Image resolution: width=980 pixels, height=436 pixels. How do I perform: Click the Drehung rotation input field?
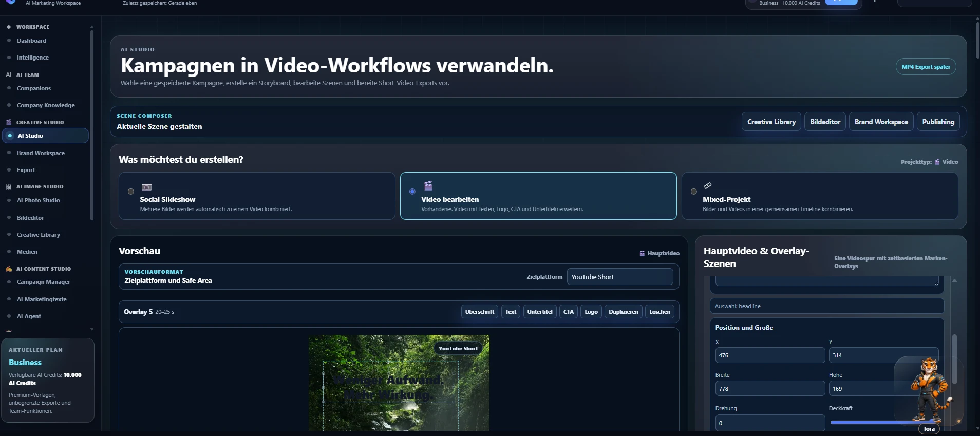tap(770, 423)
